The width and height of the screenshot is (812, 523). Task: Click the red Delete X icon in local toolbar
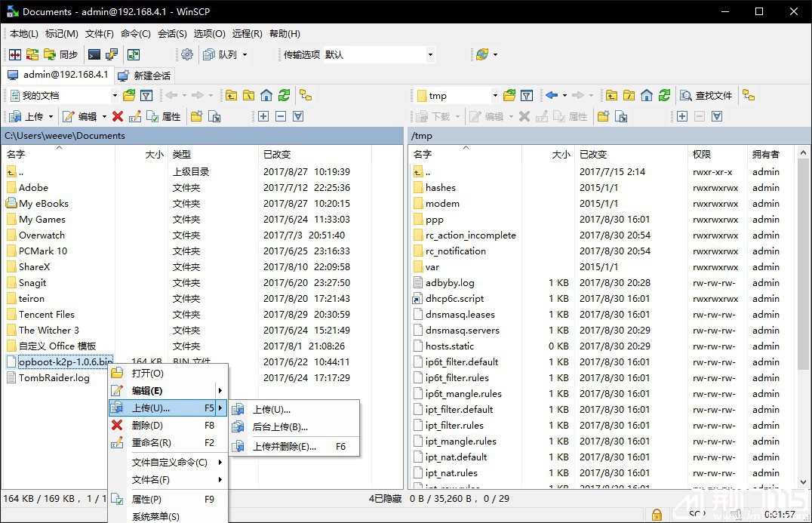coord(118,116)
